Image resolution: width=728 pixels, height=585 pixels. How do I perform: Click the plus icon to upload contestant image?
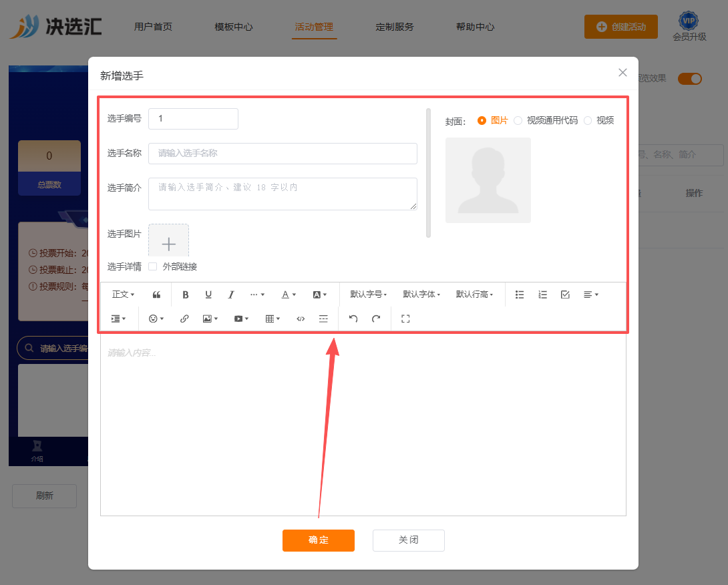click(168, 243)
